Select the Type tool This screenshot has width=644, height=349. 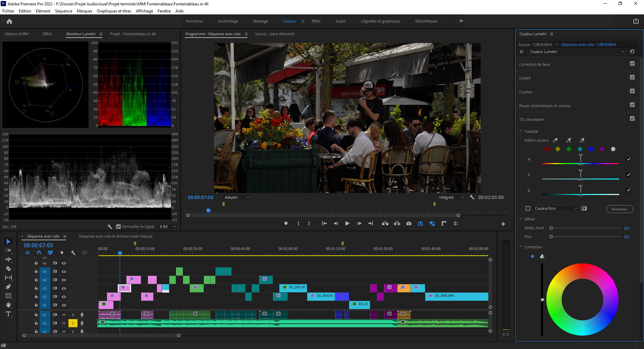point(8,314)
